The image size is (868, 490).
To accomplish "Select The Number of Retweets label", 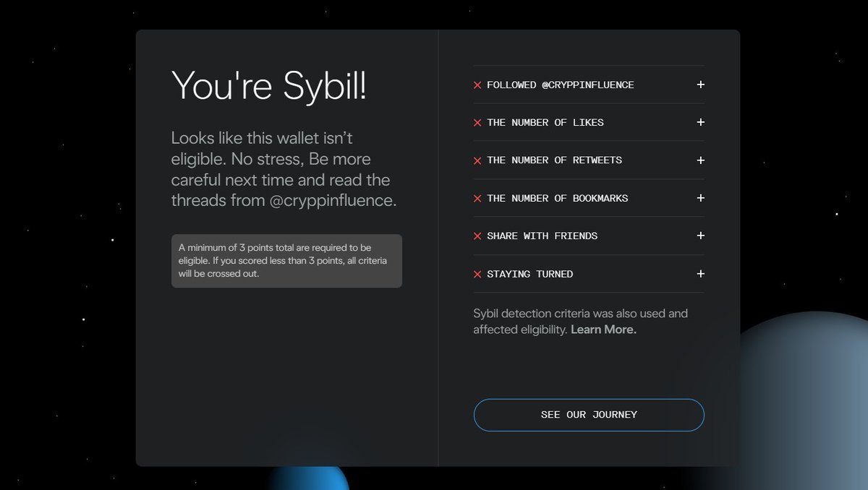I will click(555, 160).
